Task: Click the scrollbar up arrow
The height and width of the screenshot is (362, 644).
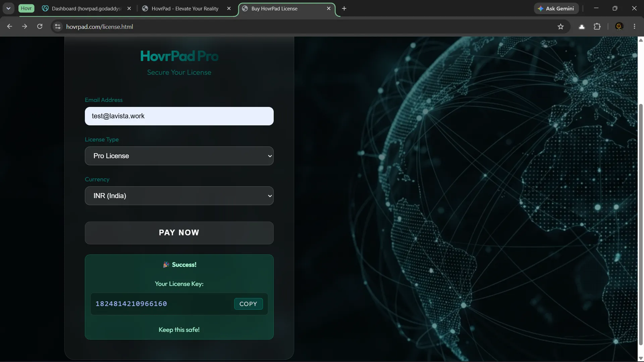Action: pyautogui.click(x=641, y=40)
